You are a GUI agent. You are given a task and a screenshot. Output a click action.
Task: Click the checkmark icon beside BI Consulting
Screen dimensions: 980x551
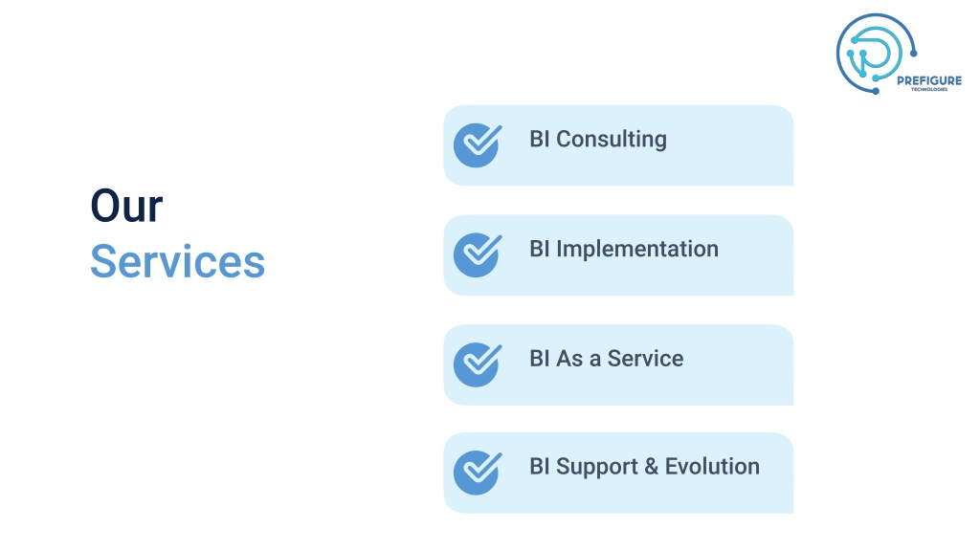point(478,145)
